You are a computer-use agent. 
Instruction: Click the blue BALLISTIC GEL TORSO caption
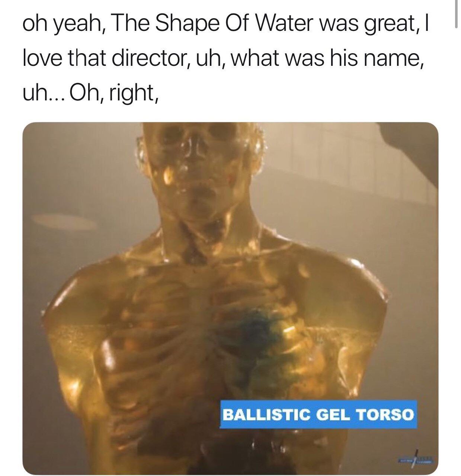tap(318, 414)
